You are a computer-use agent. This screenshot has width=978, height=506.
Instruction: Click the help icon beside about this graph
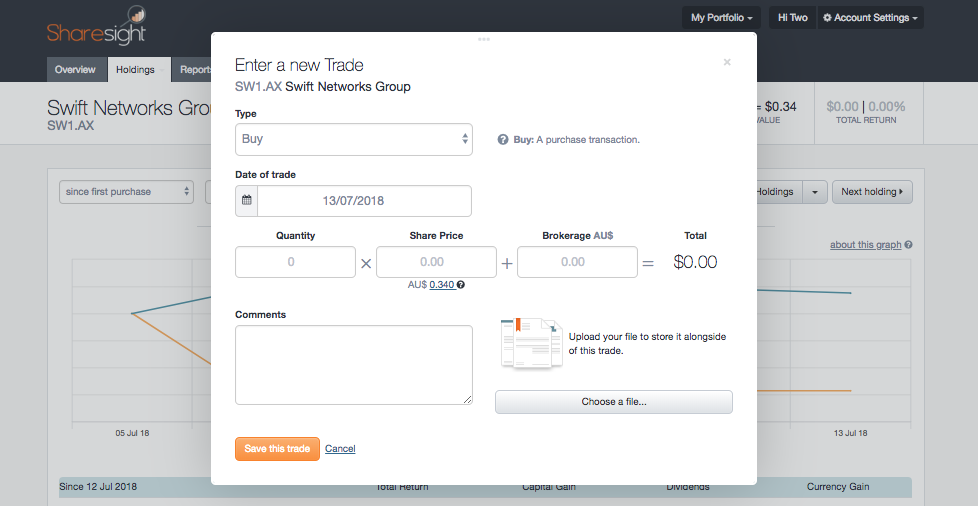(x=908, y=245)
